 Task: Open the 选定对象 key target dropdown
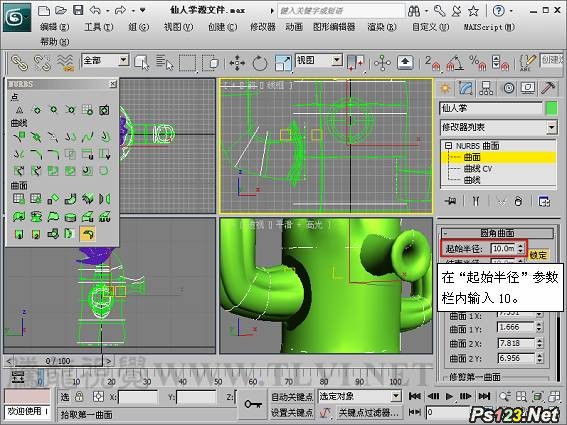tap(360, 396)
